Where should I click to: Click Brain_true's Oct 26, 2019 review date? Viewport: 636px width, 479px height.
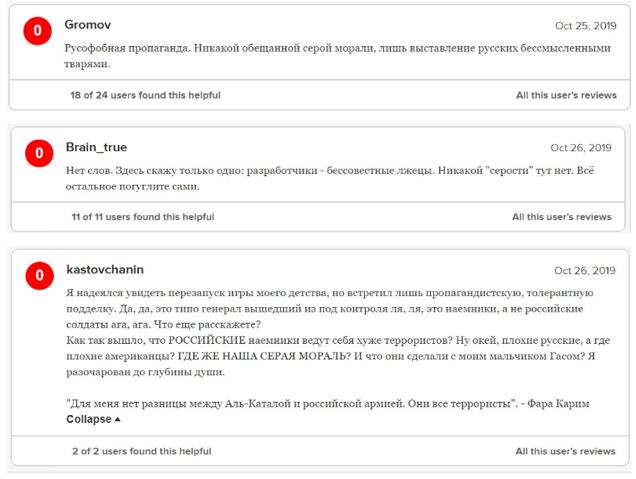point(581,148)
